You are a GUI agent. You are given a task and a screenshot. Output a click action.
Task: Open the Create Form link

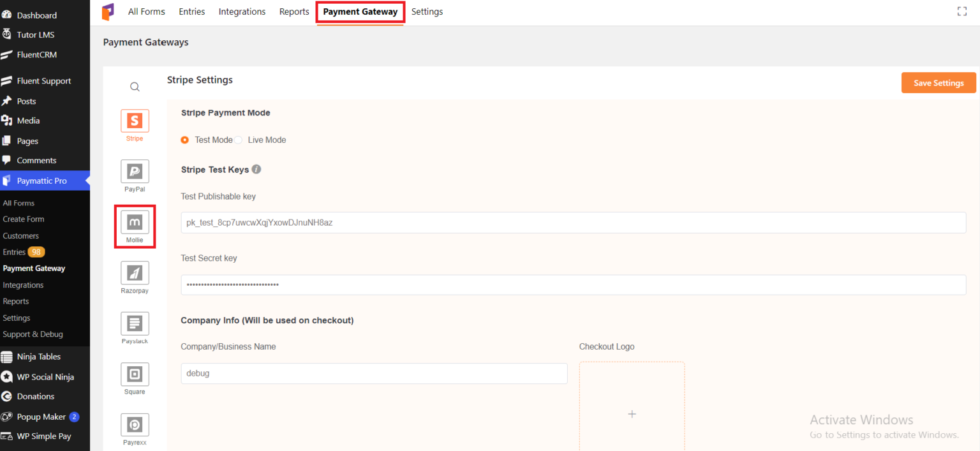tap(24, 219)
